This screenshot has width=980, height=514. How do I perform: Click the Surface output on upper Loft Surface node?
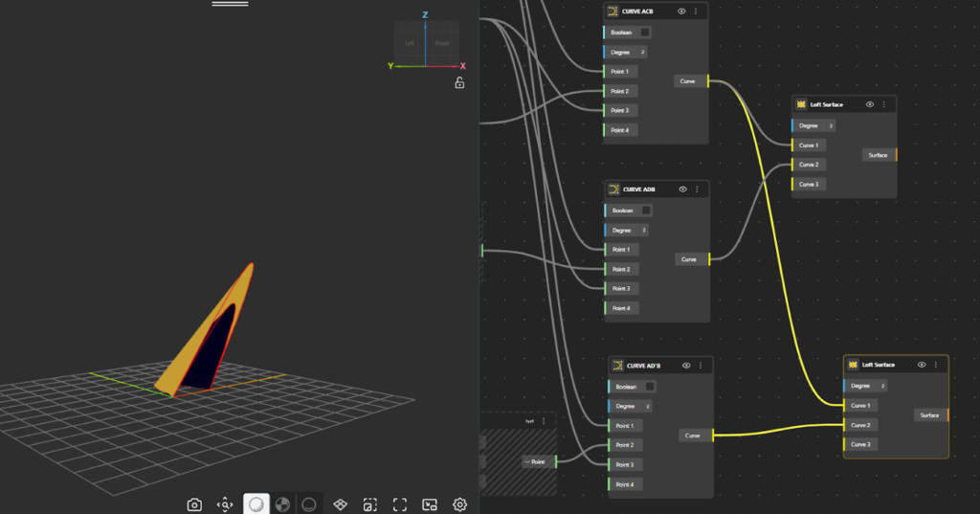coord(878,155)
